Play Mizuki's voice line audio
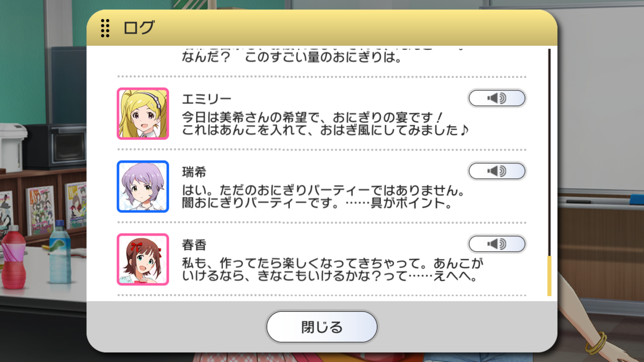This screenshot has width=644, height=362. [x=497, y=171]
